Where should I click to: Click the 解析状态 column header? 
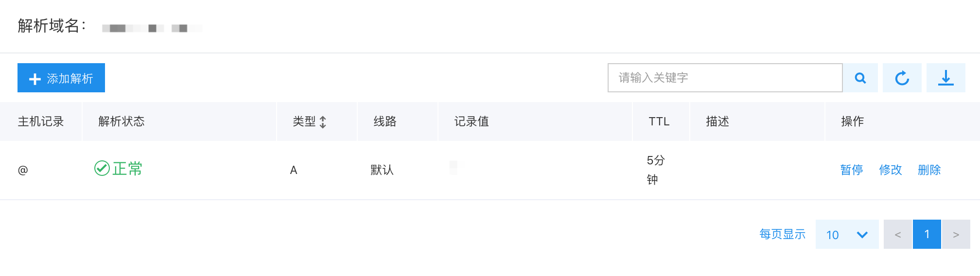click(x=122, y=121)
